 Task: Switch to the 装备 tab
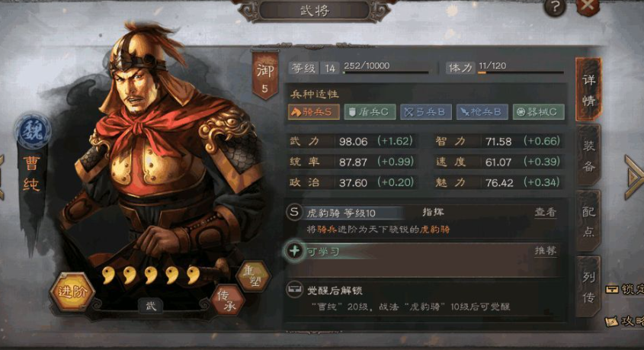[x=588, y=156]
